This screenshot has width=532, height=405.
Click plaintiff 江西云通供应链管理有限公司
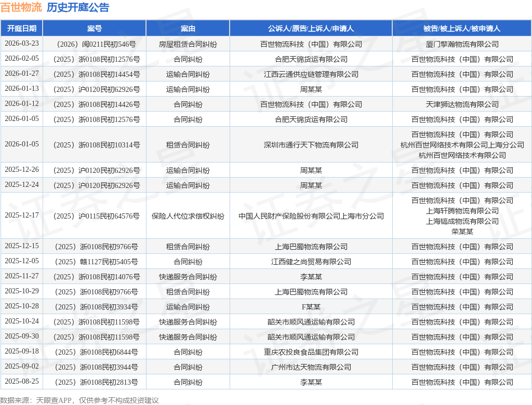[x=311, y=74]
